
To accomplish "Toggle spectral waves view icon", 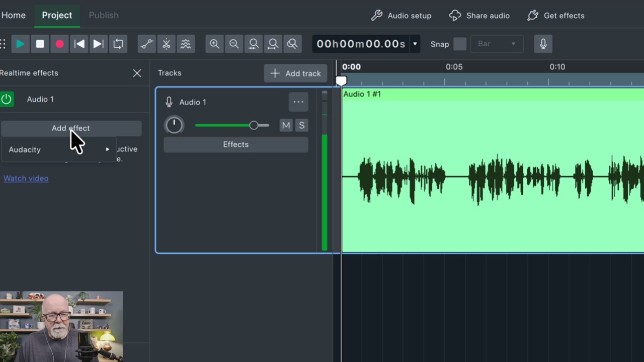I will [186, 44].
